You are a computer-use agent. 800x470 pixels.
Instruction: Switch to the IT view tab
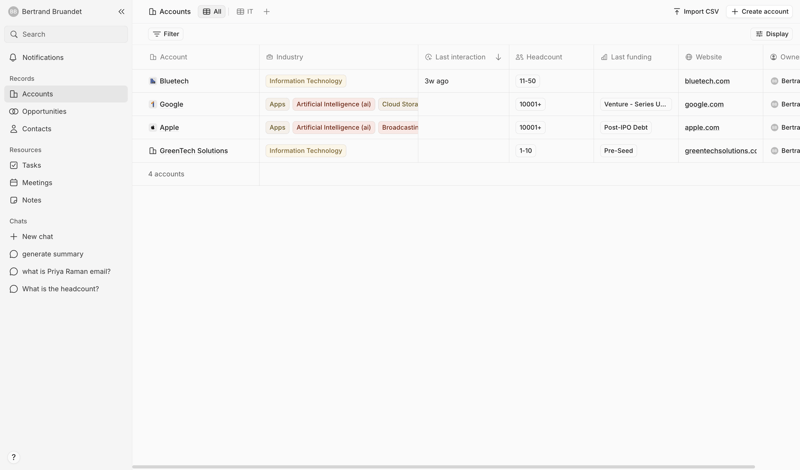point(245,12)
